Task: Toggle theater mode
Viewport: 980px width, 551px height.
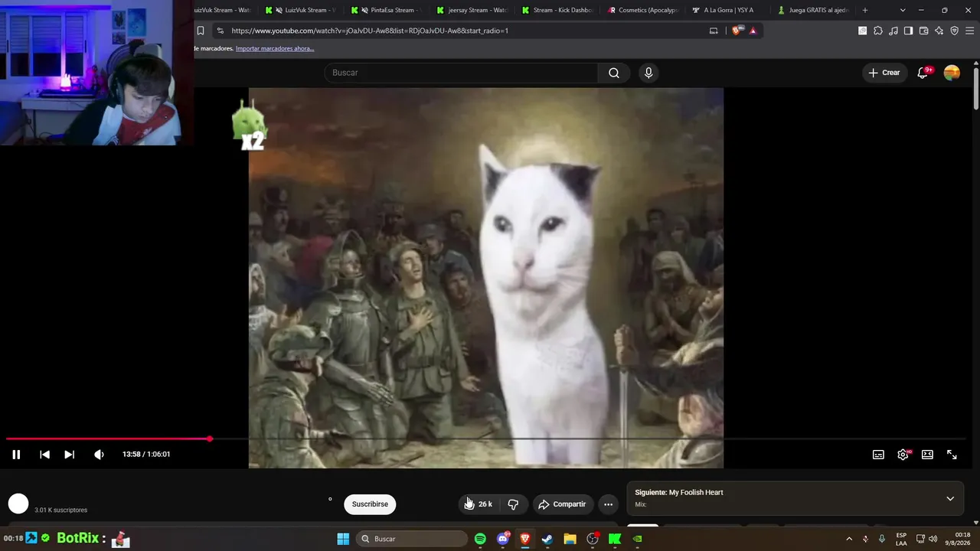Action: (927, 455)
